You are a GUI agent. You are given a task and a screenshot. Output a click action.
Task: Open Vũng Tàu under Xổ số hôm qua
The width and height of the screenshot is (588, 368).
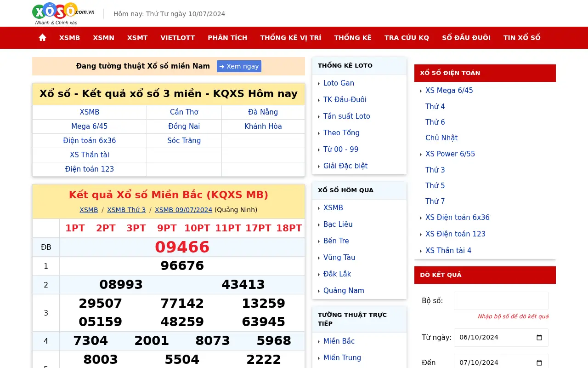[339, 258]
